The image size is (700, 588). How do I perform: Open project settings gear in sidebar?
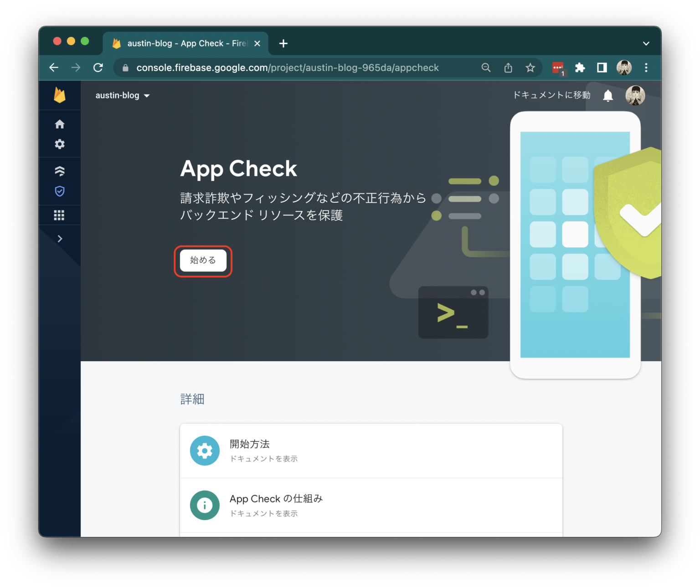tap(60, 144)
